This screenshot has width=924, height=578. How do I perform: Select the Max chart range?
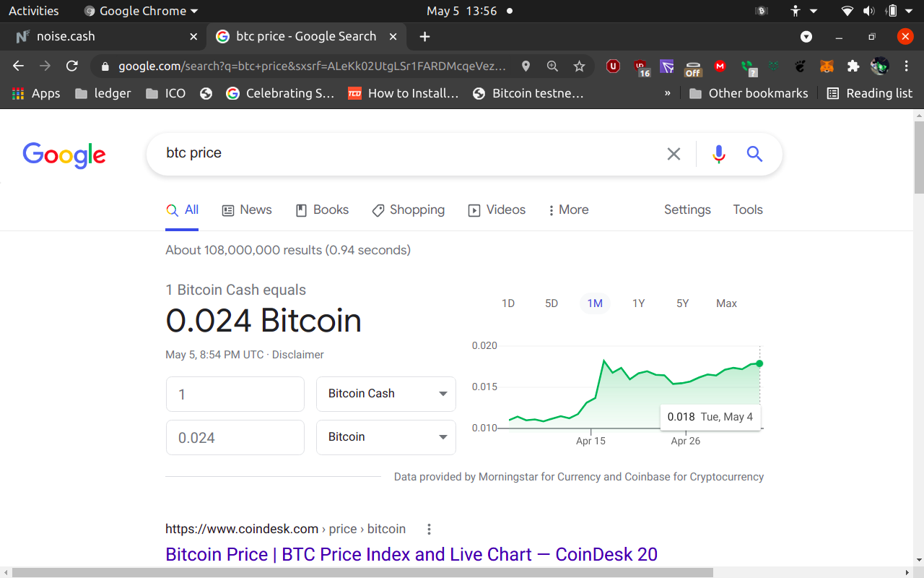tap(726, 303)
